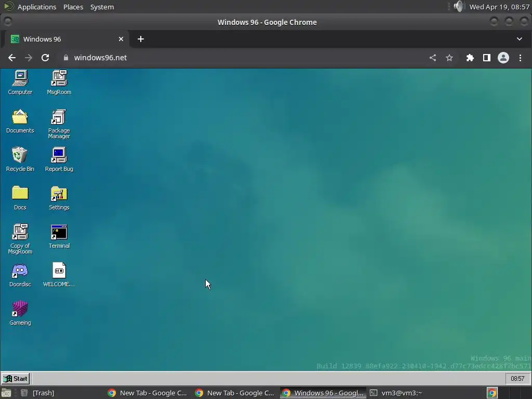The height and width of the screenshot is (399, 532).
Task: Click the Windows 96 Start button
Action: (x=16, y=378)
